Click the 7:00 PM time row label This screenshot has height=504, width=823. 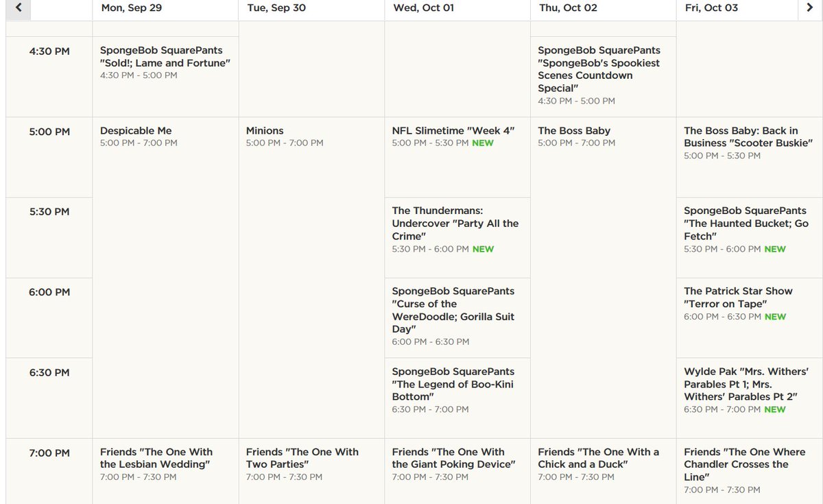49,453
